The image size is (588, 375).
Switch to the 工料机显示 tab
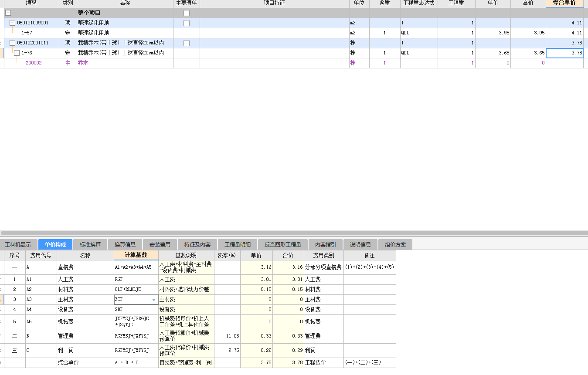click(x=18, y=245)
